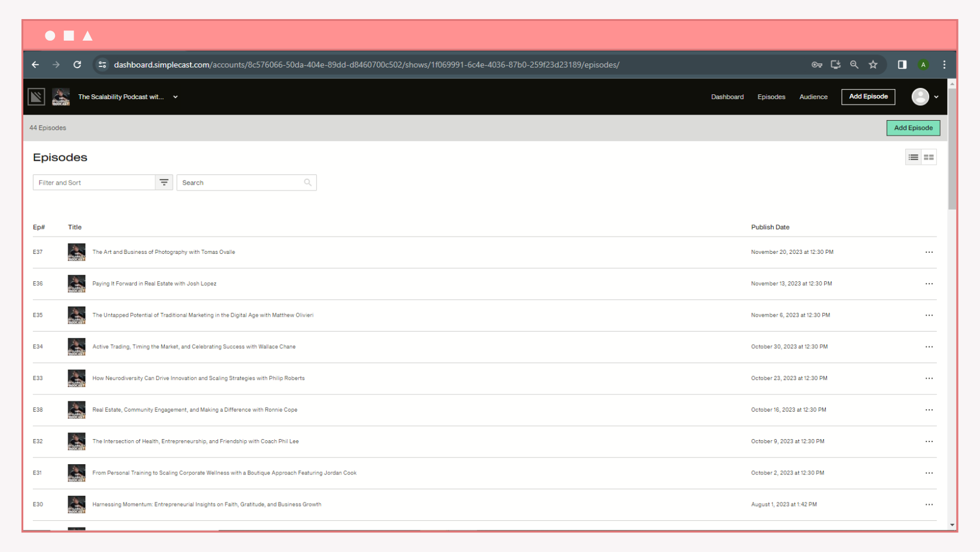Open 'Active Trading, Timing the Market' episode

[x=194, y=347]
